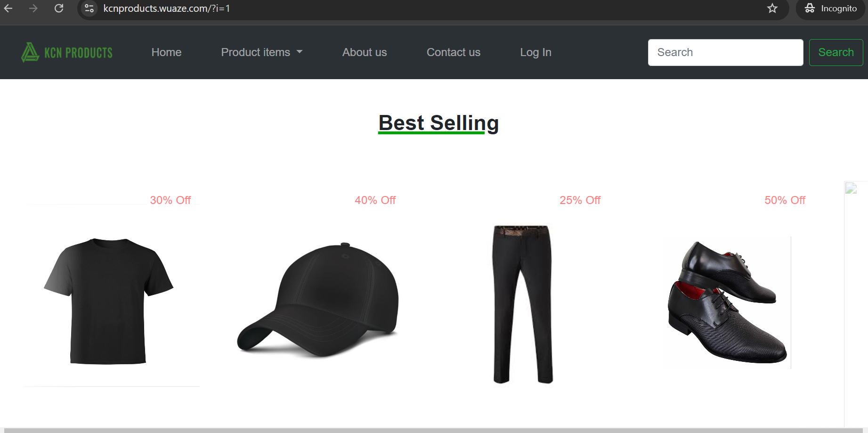Reload the page with refresh icon
This screenshot has width=868, height=433.
point(59,8)
